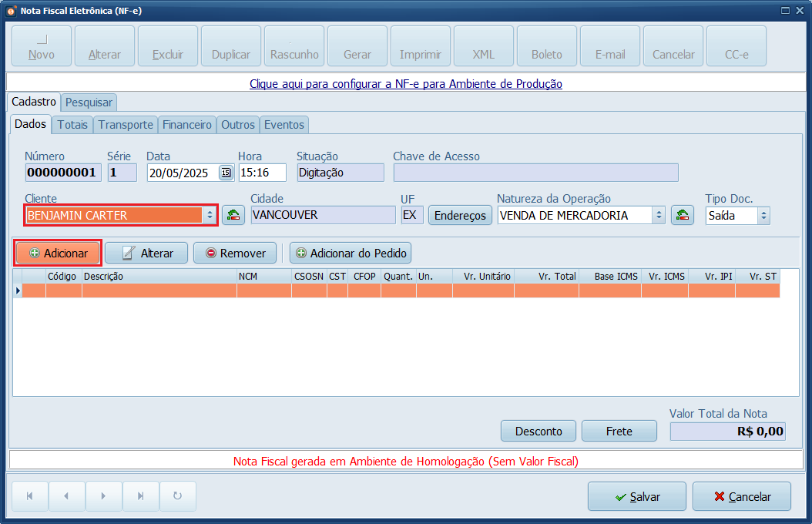Open the calendar picker beside Data field
This screenshot has height=524, width=812.
tap(226, 173)
